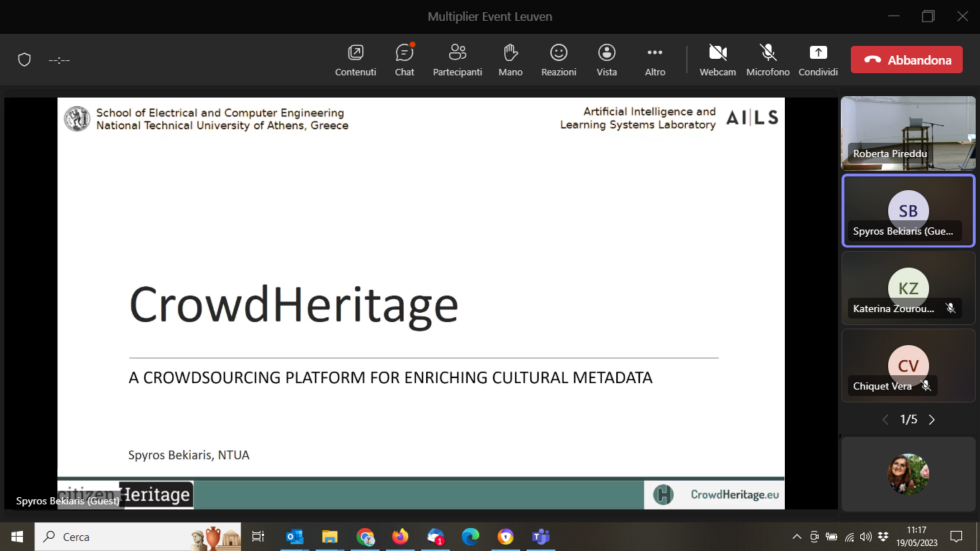Screen dimensions: 980x551
Task: Open clock and date 11:17
Action: (x=917, y=537)
